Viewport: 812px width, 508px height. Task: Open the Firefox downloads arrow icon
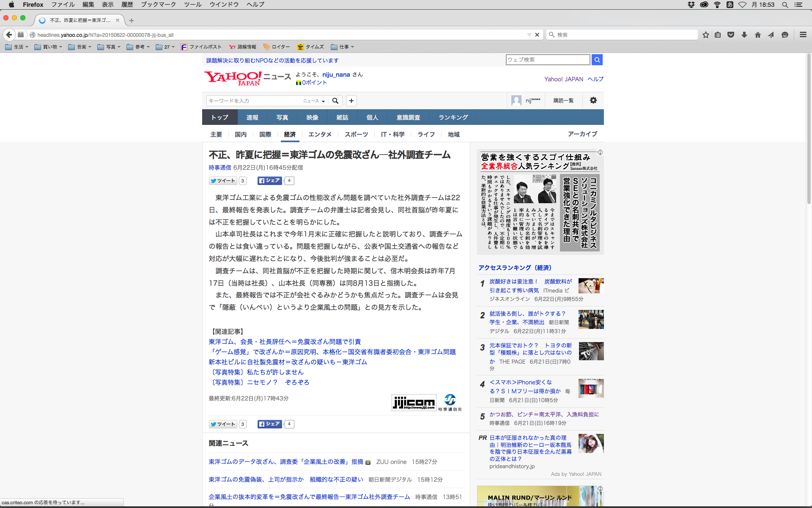744,35
